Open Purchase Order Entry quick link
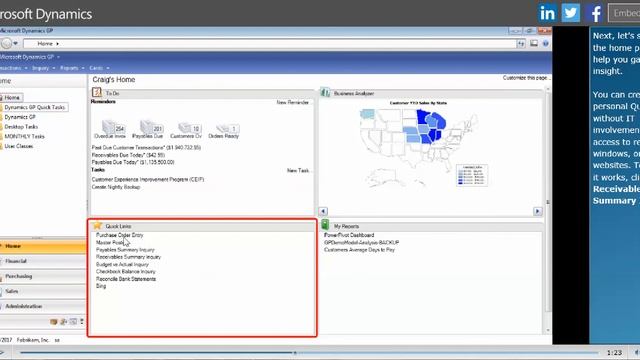 tap(120, 235)
